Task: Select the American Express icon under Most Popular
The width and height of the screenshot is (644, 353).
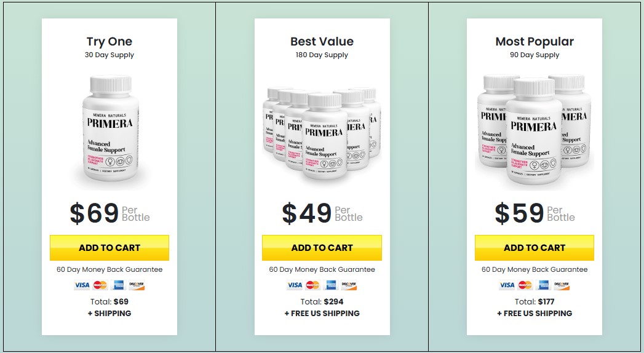Action: (543, 285)
